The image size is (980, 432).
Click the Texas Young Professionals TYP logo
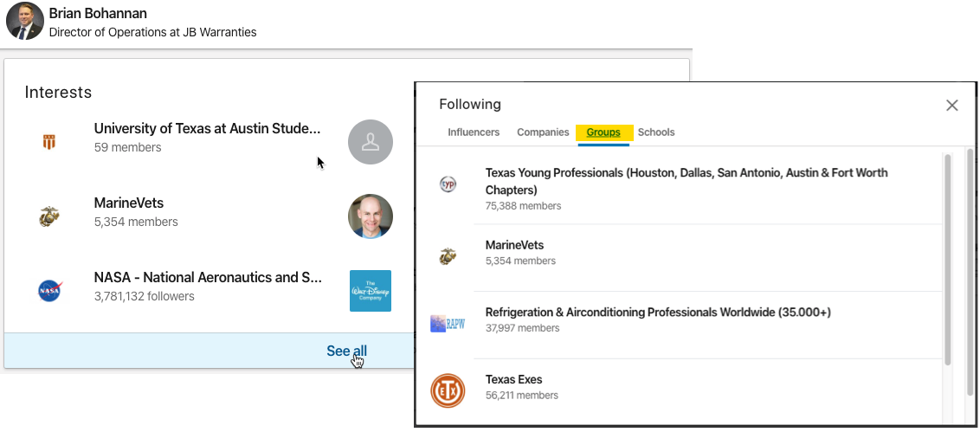(448, 184)
